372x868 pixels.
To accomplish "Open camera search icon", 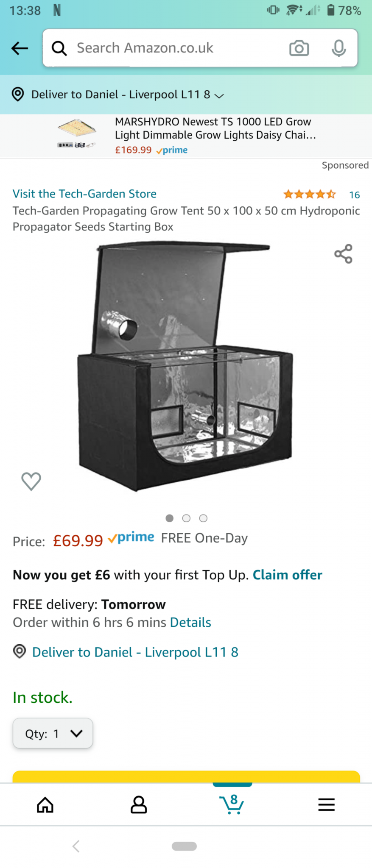I will (299, 48).
